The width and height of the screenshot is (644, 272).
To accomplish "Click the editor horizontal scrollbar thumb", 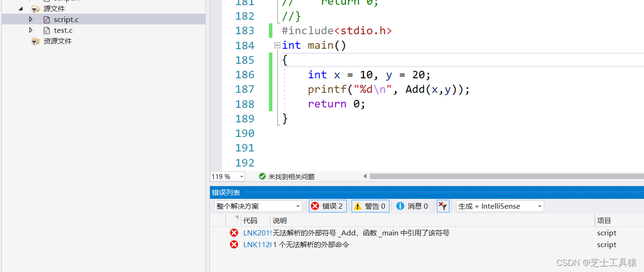I will [x=507, y=176].
